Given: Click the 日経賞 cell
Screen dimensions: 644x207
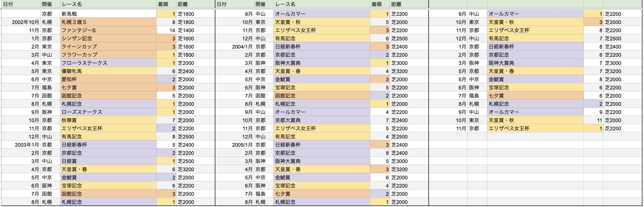Looking at the screenshot, I should 108,161.
